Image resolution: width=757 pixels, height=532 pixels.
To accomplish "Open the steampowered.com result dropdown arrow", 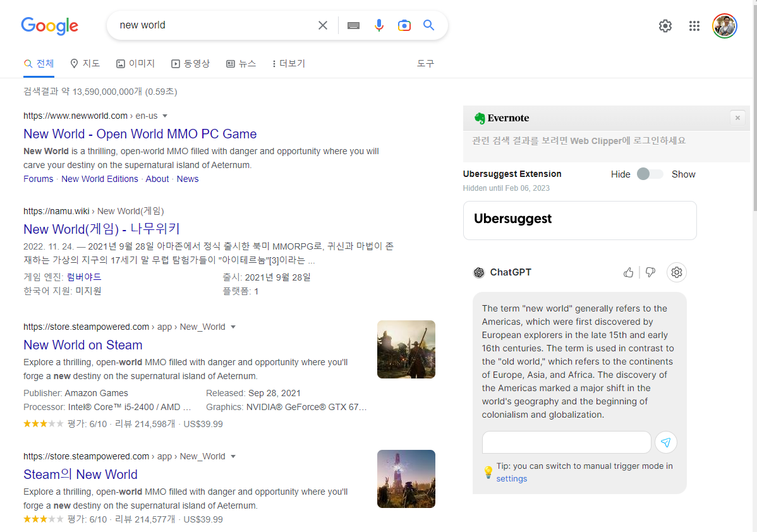I will pos(234,327).
